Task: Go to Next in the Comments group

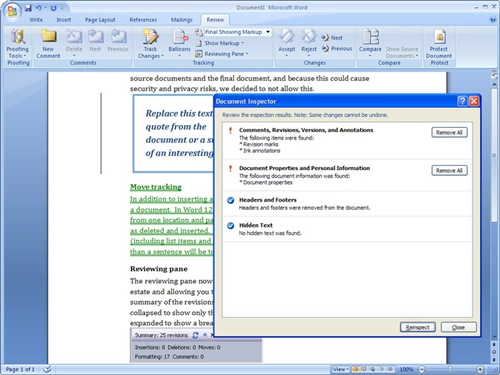Action: coord(95,41)
